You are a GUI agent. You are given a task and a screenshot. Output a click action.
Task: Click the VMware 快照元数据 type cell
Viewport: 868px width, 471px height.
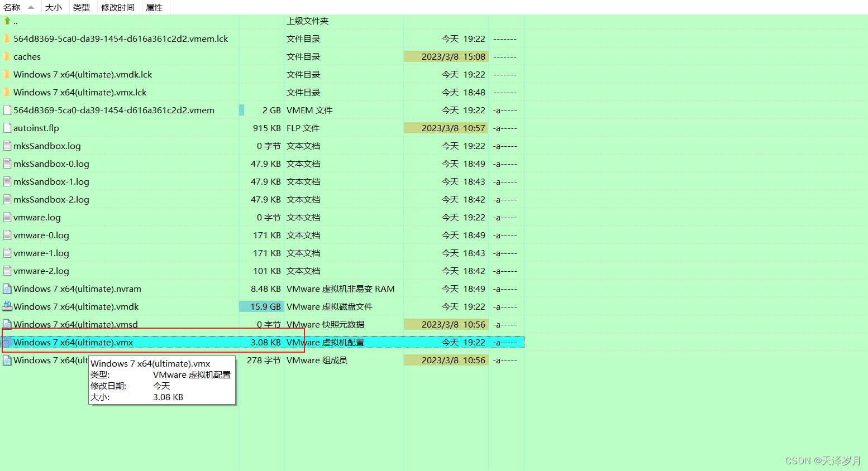[x=325, y=324]
